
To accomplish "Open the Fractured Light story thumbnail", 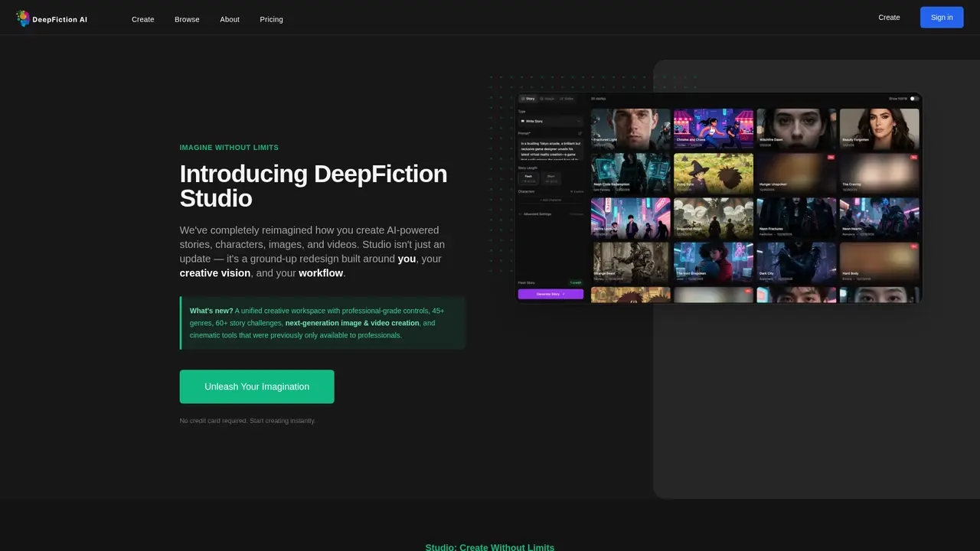I will click(631, 129).
